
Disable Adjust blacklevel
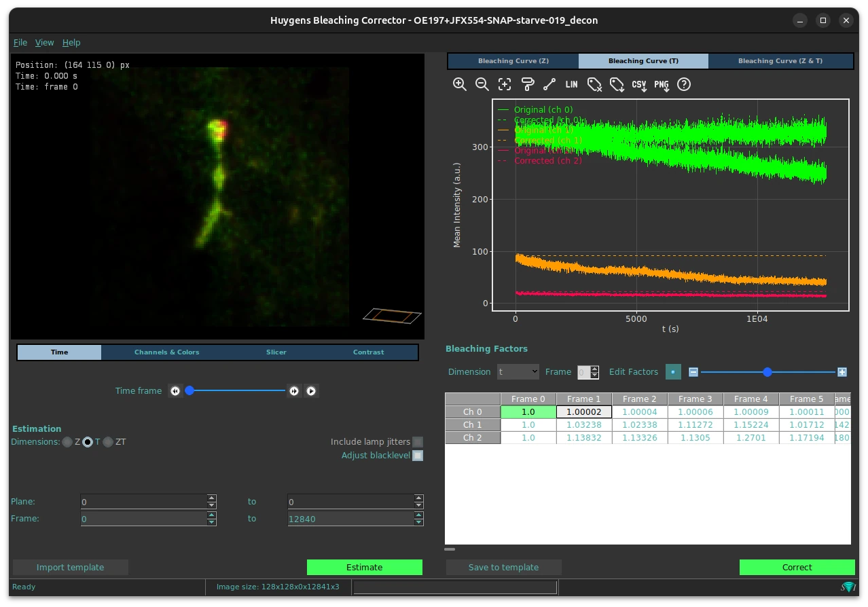418,456
